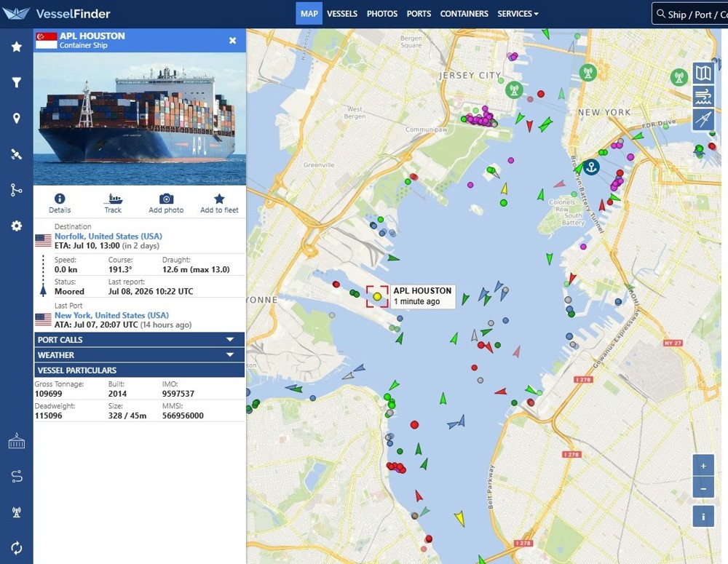Click the antenna station marker in Jersey City
Image resolution: width=728 pixels, height=564 pixels.
pyautogui.click(x=513, y=90)
